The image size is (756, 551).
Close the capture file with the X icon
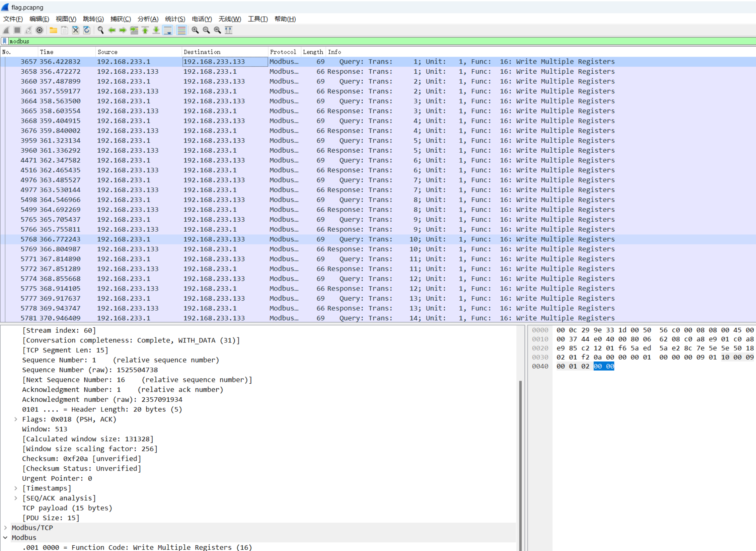tap(76, 30)
